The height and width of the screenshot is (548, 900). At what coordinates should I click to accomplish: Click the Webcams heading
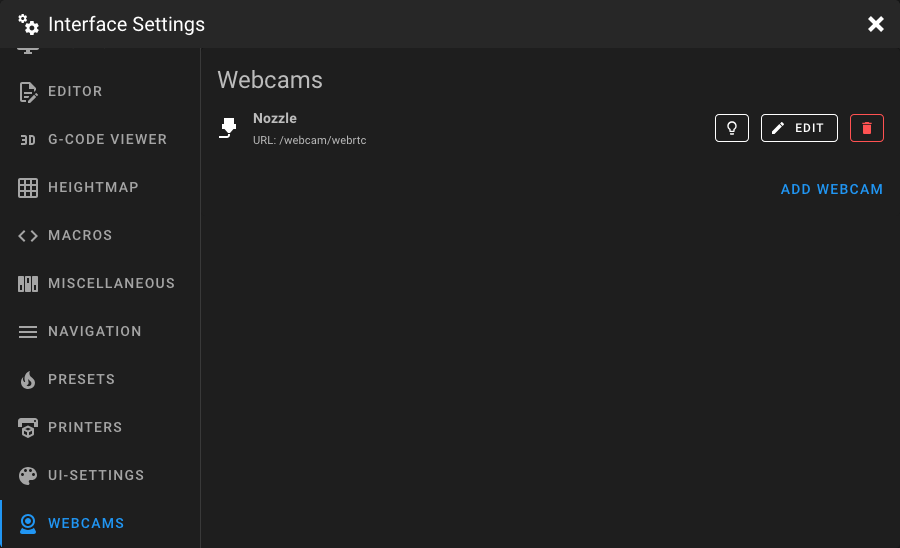[x=270, y=80]
